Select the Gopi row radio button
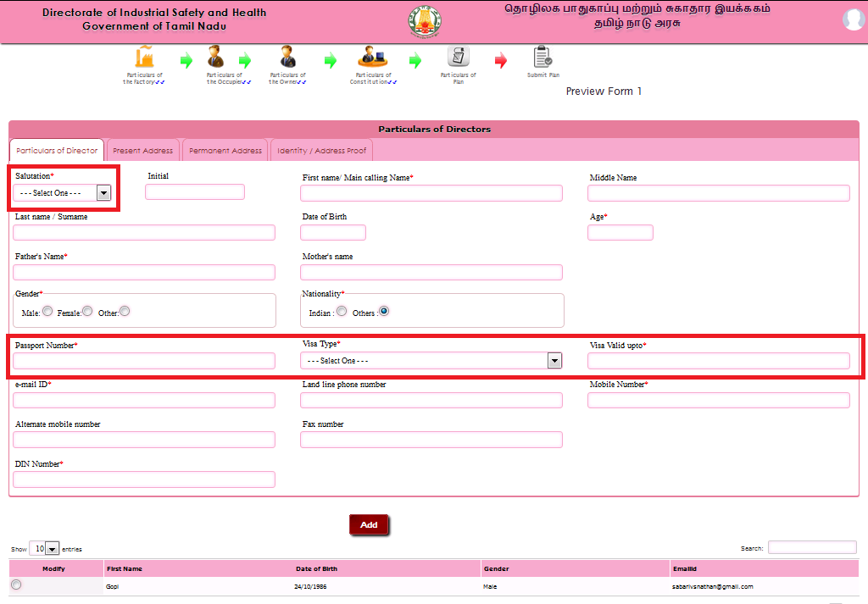Viewport: 868px width, 604px height. [16, 585]
